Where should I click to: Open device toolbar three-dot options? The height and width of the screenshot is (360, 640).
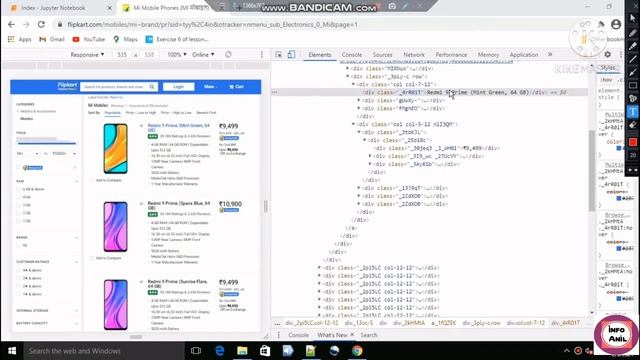pos(262,54)
